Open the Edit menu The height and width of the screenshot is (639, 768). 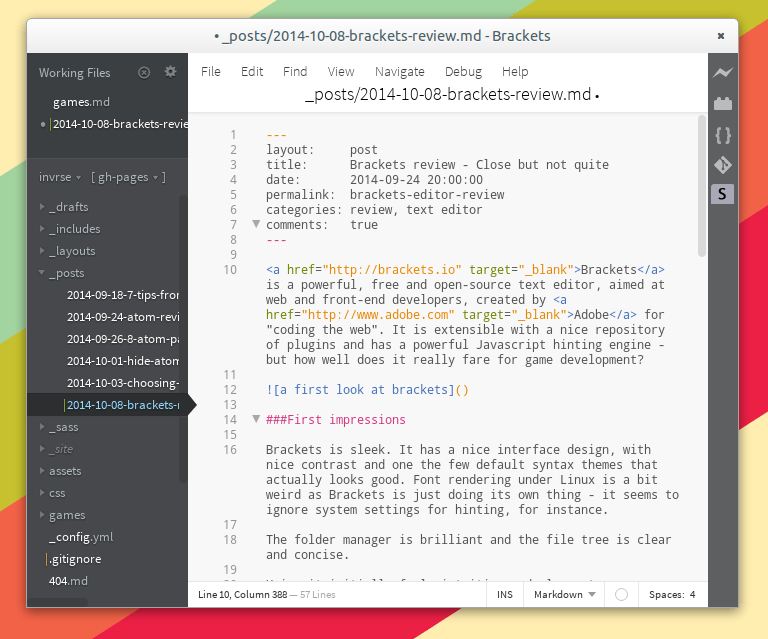(x=252, y=71)
